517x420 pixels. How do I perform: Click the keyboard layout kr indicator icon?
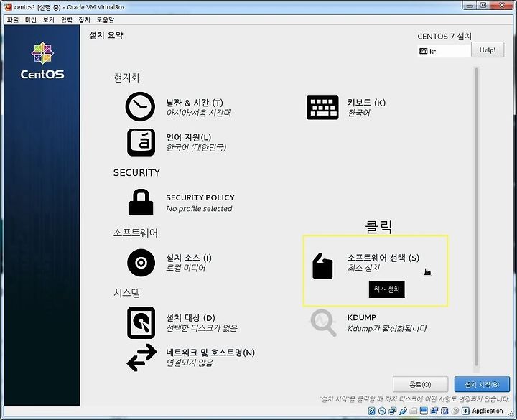point(424,51)
